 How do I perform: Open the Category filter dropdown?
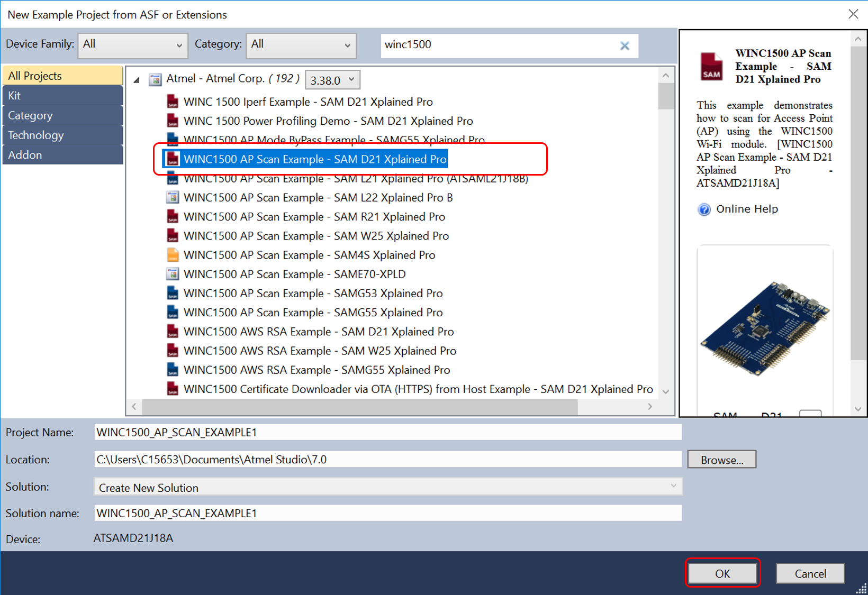[x=301, y=45]
